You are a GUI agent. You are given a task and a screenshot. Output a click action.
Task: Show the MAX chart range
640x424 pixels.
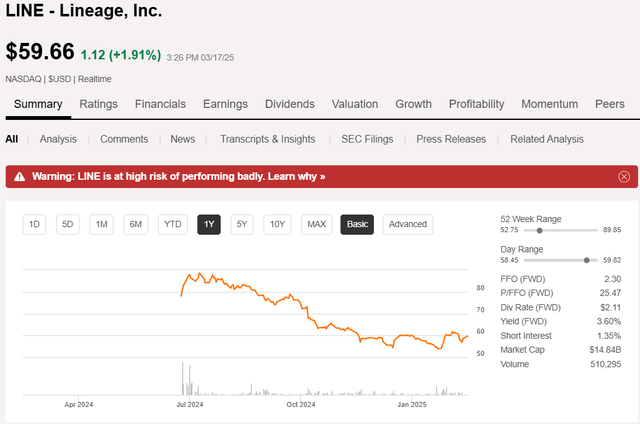317,224
